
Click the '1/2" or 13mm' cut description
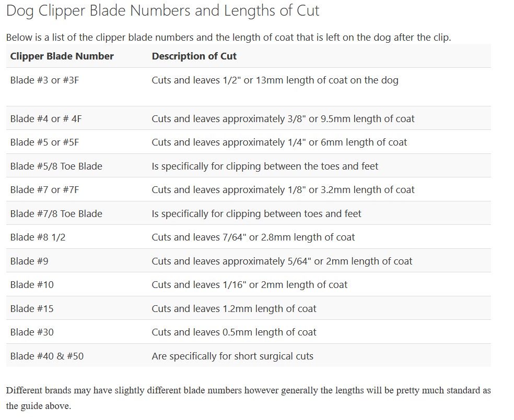point(275,80)
